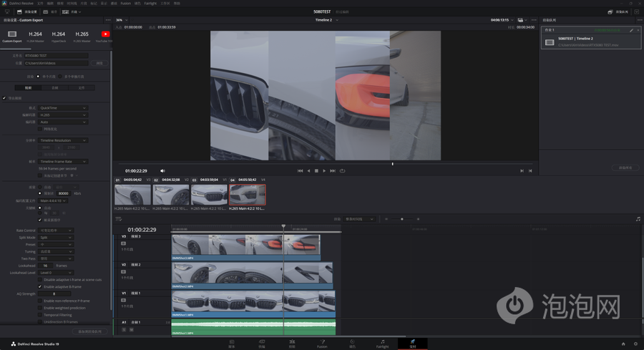
Task: Mute audio with the speaker icon
Action: point(162,171)
